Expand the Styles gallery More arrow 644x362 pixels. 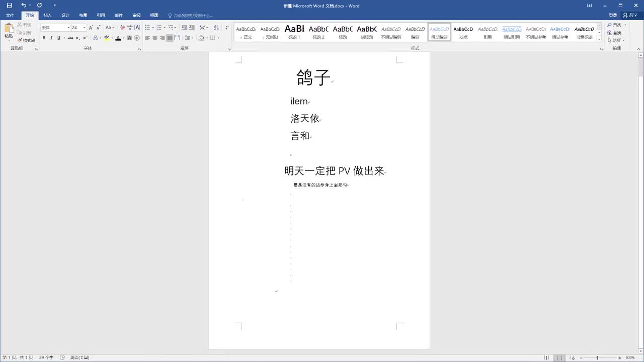tap(599, 39)
